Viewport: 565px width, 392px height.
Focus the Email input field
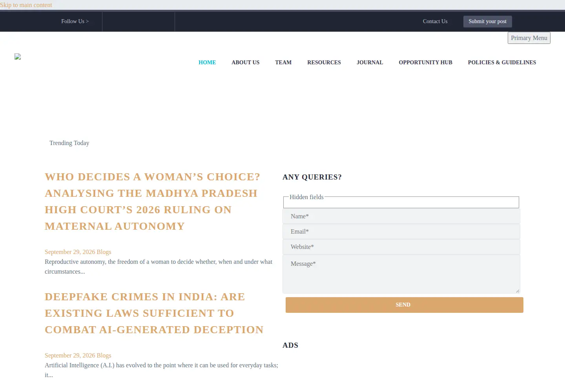click(401, 232)
